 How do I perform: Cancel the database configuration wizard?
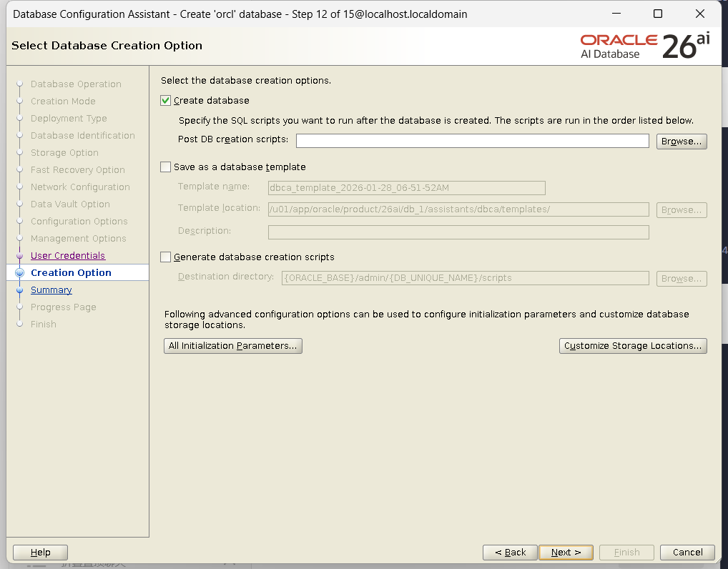(688, 553)
